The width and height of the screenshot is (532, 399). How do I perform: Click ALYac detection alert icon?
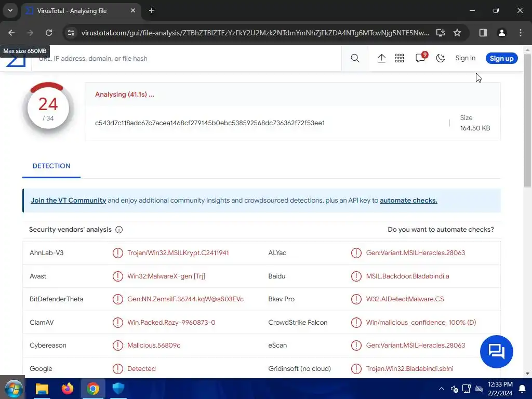pyautogui.click(x=356, y=253)
